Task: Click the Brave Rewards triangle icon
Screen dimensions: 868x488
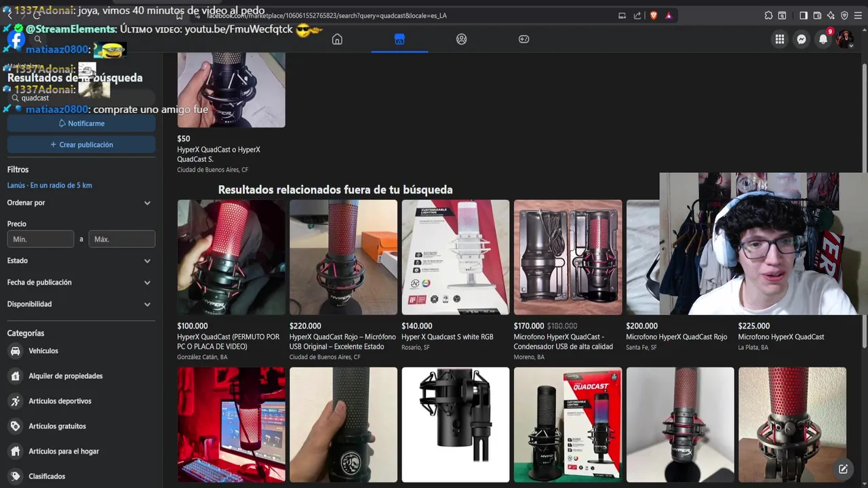Action: click(x=669, y=16)
